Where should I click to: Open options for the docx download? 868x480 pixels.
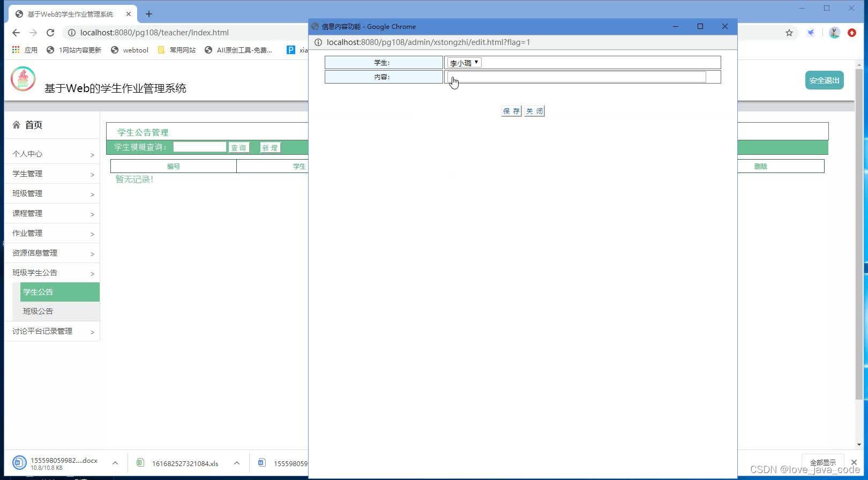(x=115, y=463)
